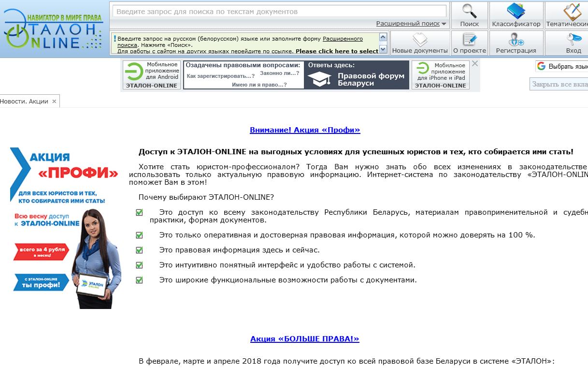
Task: Open Регистрация page
Action: pyautogui.click(x=516, y=43)
